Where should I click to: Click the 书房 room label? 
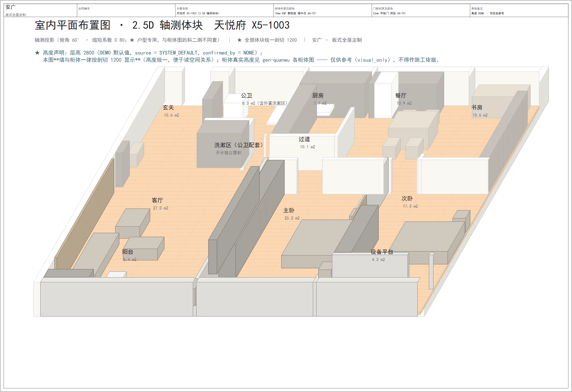pos(477,107)
